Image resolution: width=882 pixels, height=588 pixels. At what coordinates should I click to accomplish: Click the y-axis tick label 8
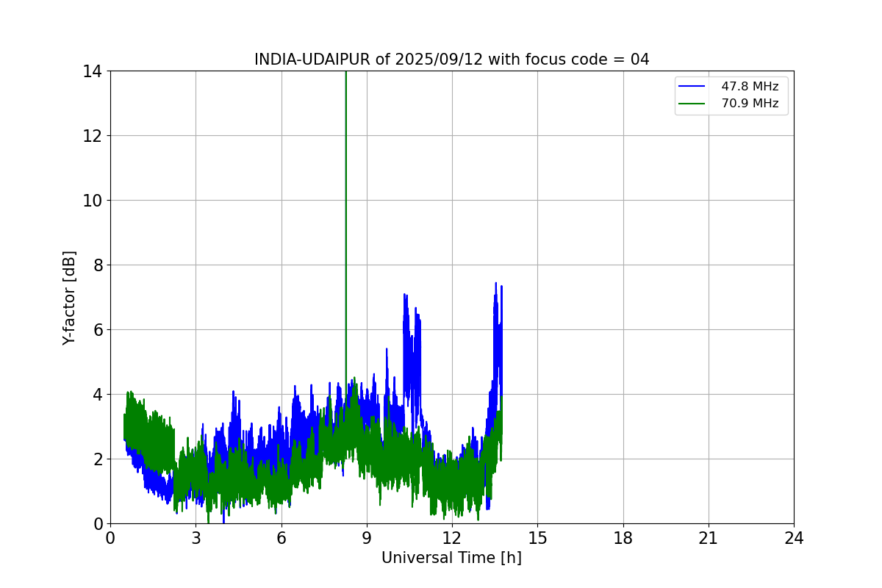pyautogui.click(x=97, y=265)
